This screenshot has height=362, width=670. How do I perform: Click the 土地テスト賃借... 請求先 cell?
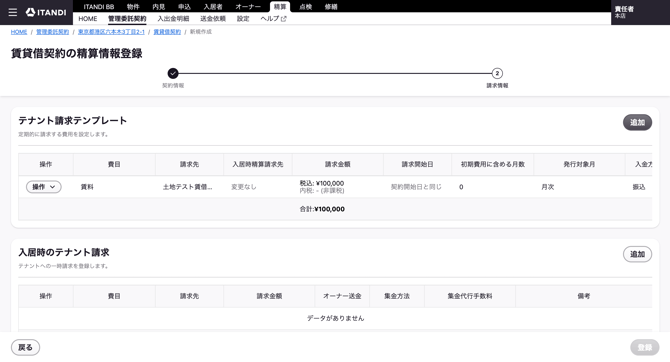coord(188,187)
